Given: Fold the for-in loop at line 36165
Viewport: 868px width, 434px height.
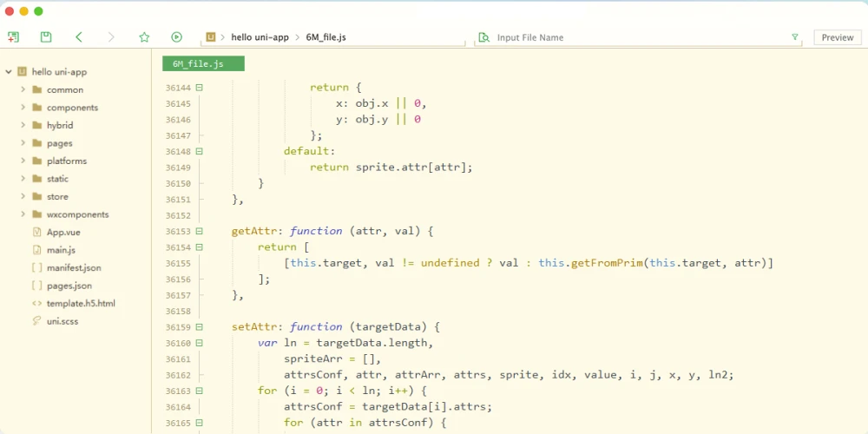Looking at the screenshot, I should coord(200,423).
